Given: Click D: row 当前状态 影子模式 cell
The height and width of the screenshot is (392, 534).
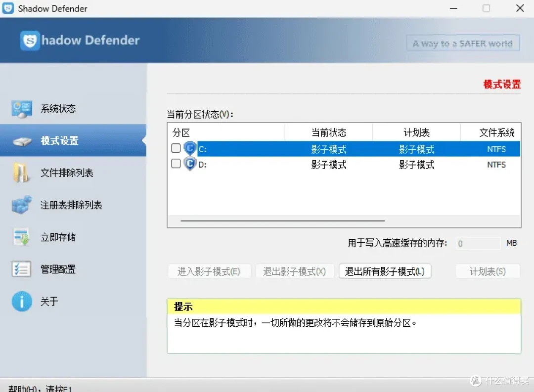Looking at the screenshot, I should (329, 165).
